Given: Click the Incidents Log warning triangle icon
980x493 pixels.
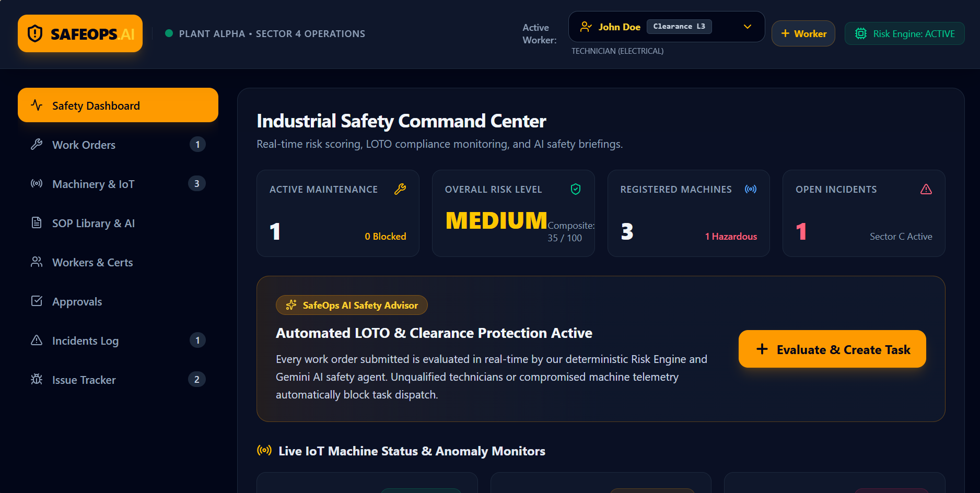Looking at the screenshot, I should coord(37,340).
